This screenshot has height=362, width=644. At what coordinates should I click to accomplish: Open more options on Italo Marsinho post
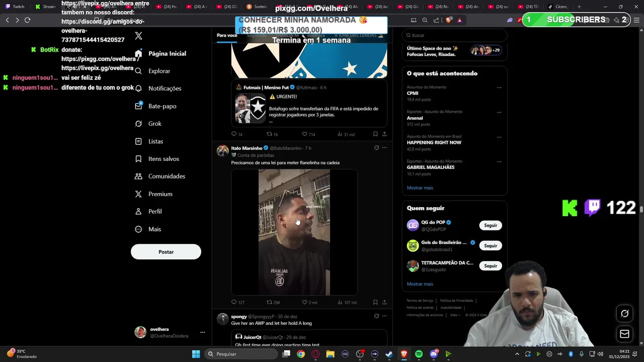click(384, 148)
